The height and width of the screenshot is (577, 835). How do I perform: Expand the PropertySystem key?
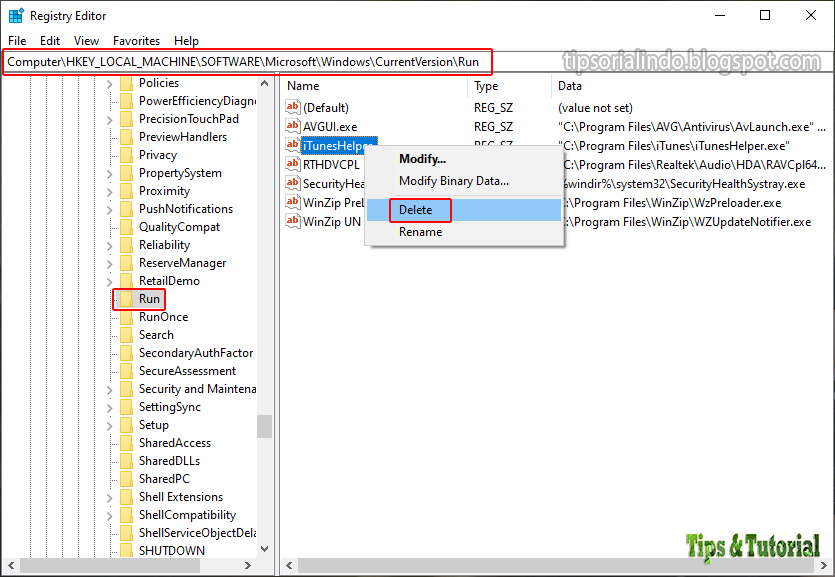[109, 174]
